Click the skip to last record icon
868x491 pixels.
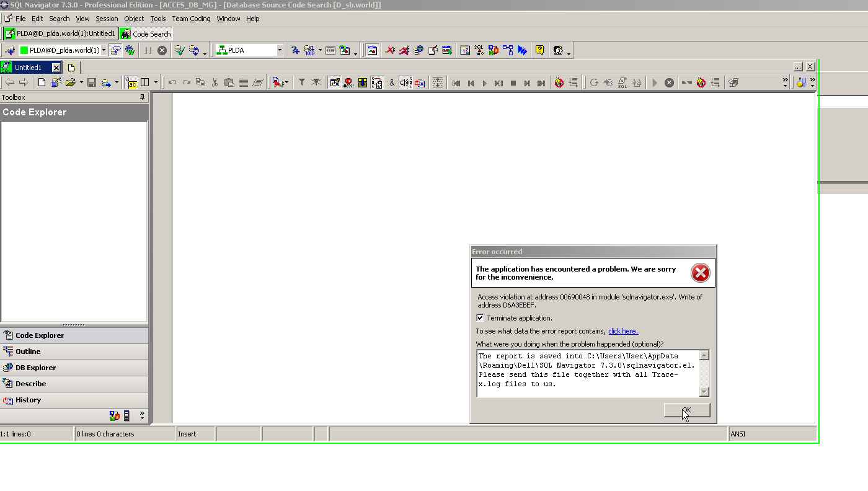click(x=541, y=82)
